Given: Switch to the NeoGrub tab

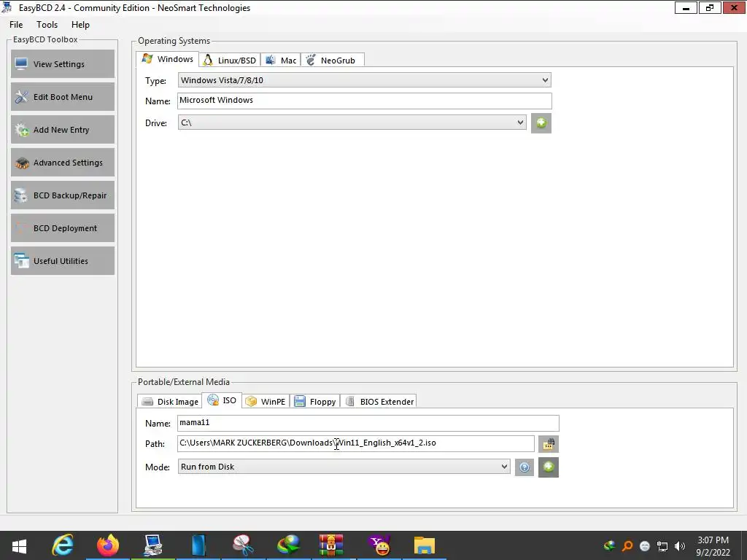Looking at the screenshot, I should coord(332,61).
